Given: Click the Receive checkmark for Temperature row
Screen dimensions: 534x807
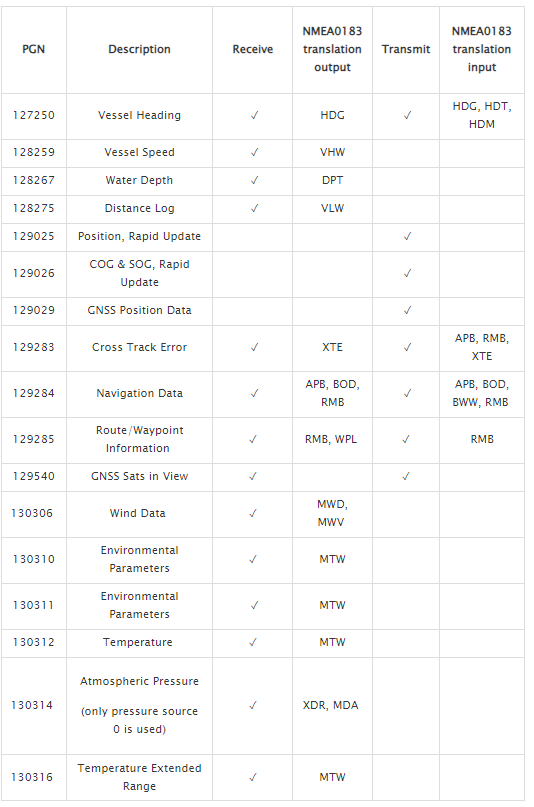Looking at the screenshot, I should click(253, 642).
